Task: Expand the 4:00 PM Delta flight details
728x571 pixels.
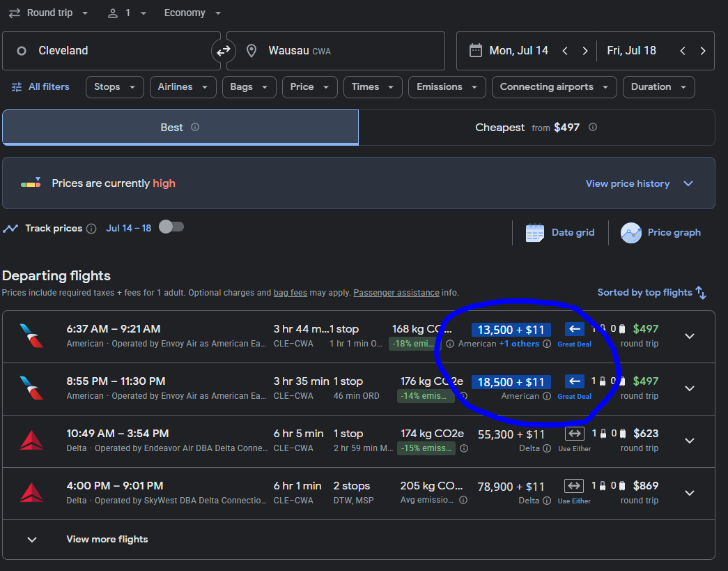Action: tap(690, 493)
